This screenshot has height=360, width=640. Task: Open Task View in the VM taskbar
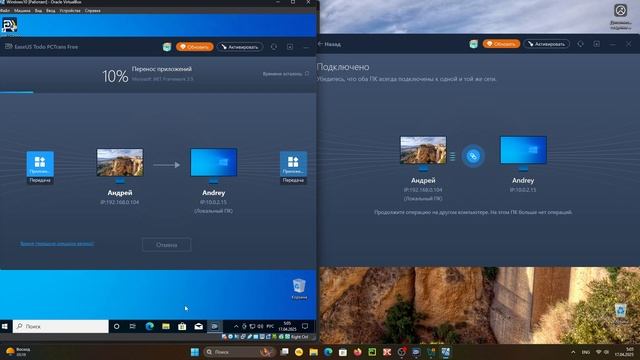[x=133, y=327]
